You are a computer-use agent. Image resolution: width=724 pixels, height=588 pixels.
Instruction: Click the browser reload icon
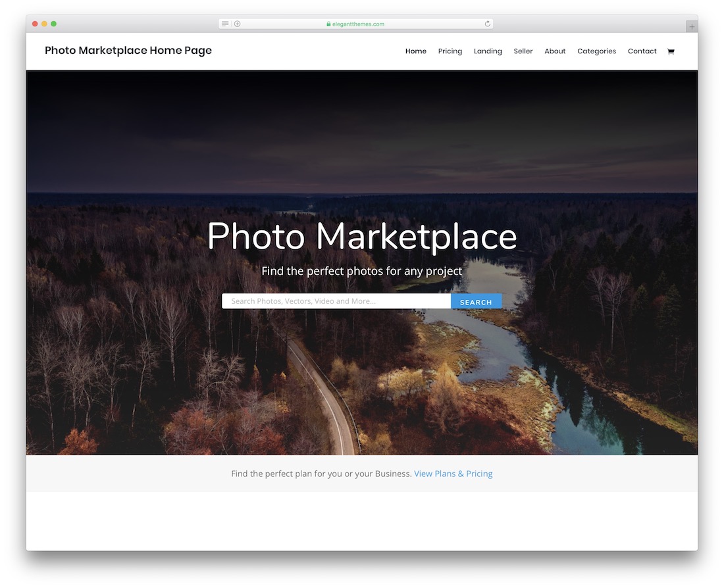coord(487,24)
